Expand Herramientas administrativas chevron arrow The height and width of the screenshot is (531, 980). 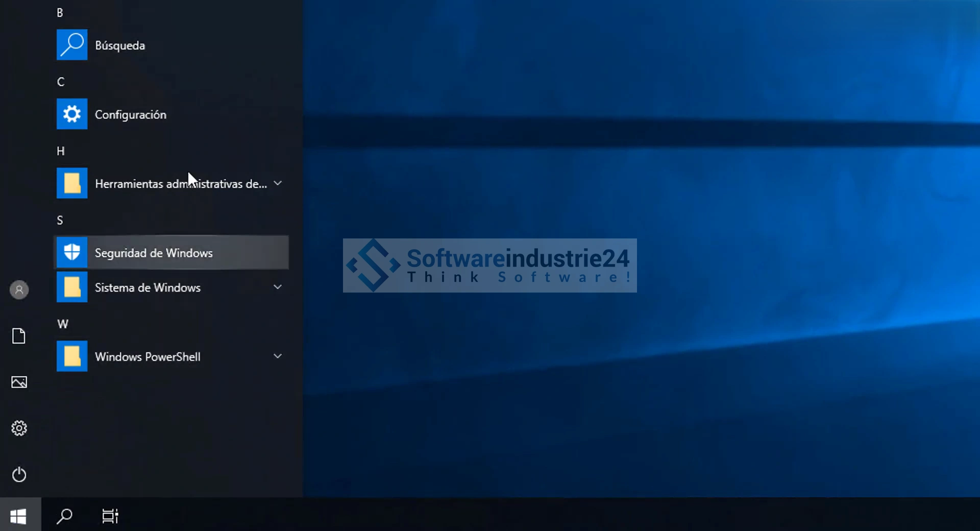278,183
